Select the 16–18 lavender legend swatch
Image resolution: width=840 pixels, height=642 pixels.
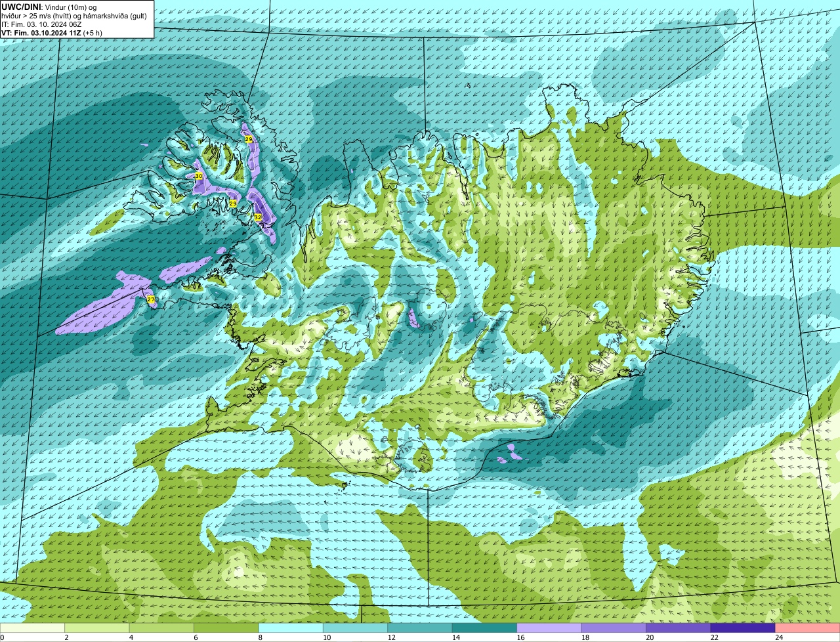tap(549, 628)
